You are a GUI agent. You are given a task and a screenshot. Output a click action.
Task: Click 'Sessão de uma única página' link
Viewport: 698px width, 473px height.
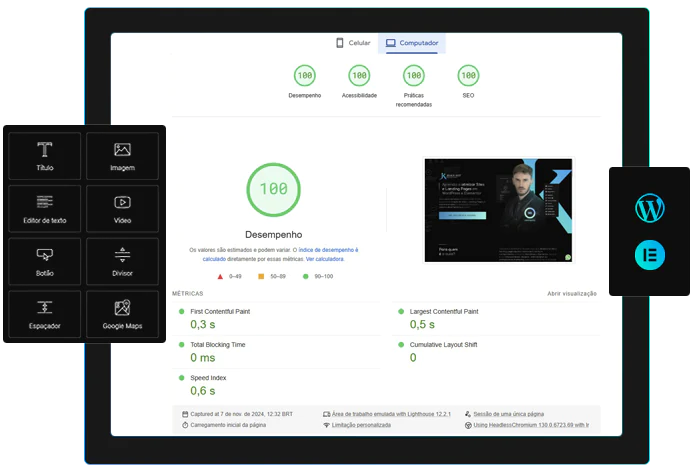[508, 414]
